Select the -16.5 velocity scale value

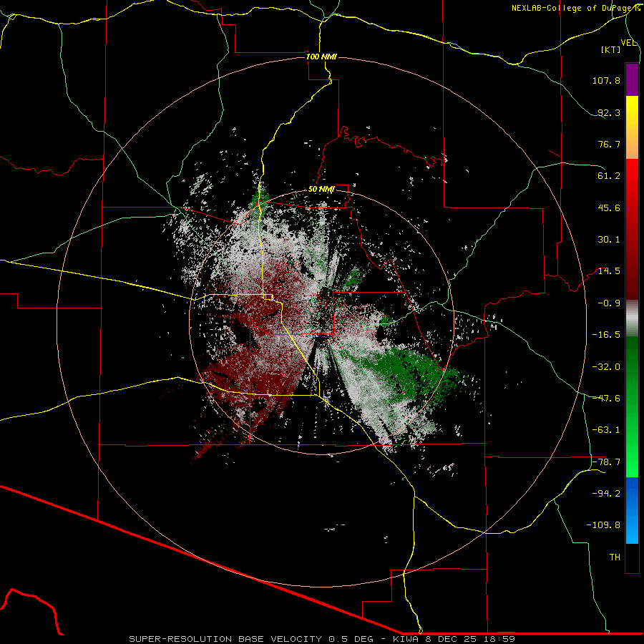606,335
